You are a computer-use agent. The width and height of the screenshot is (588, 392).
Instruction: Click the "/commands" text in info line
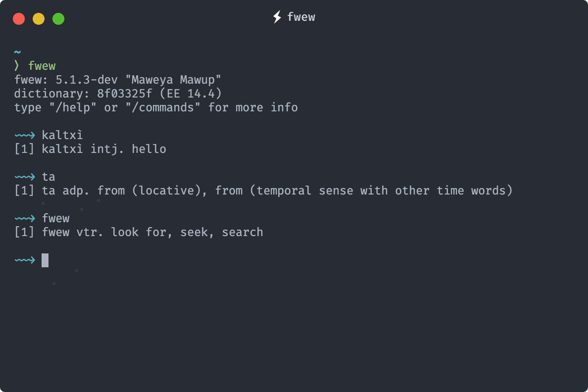tap(163, 107)
